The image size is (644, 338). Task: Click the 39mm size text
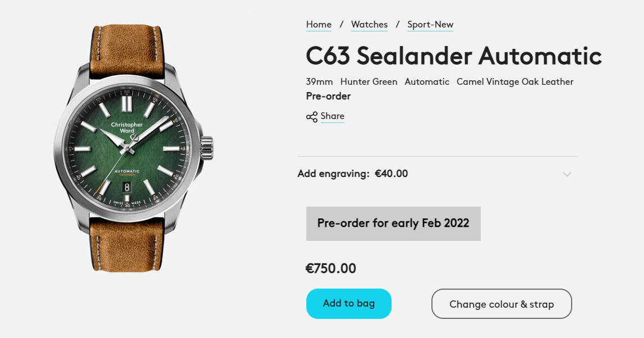[x=319, y=82]
